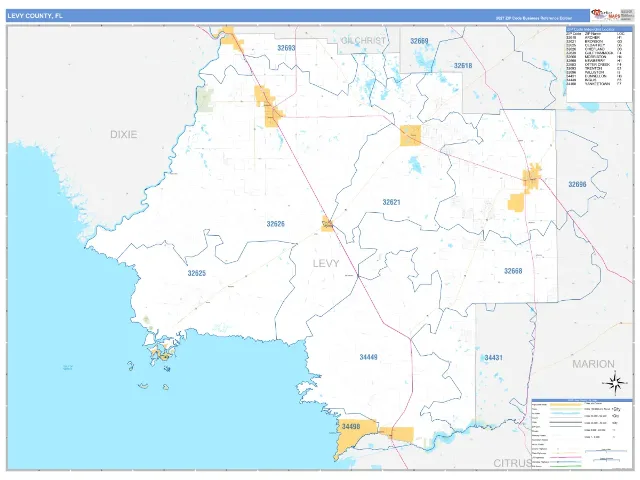The height and width of the screenshot is (480, 640).
Task: Click the compass rose near Marion
Action: point(615,383)
